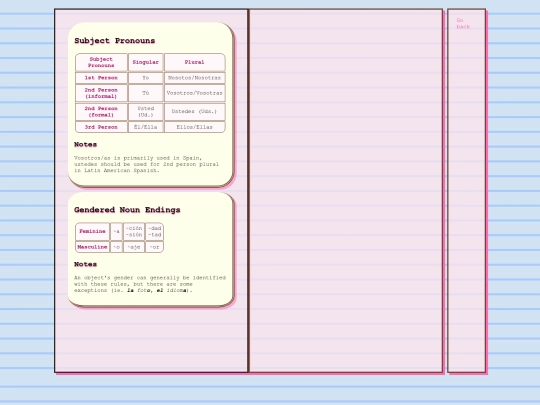Click the 'Go back' link
This screenshot has width=540, height=405.
463,23
